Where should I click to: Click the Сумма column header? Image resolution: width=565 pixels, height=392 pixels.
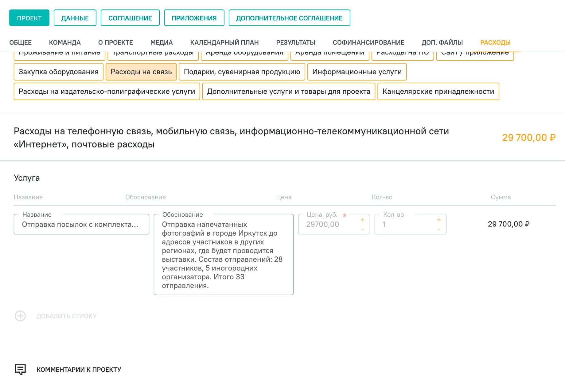click(501, 197)
